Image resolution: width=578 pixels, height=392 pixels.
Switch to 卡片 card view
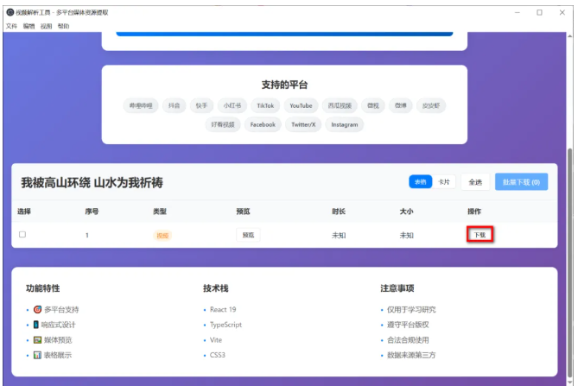(x=444, y=181)
